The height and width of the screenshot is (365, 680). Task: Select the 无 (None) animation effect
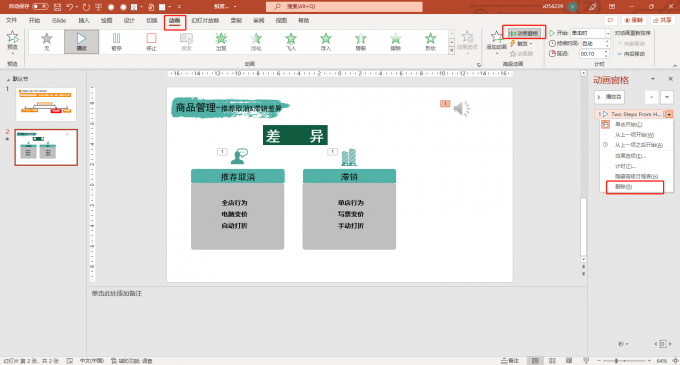tap(46, 42)
